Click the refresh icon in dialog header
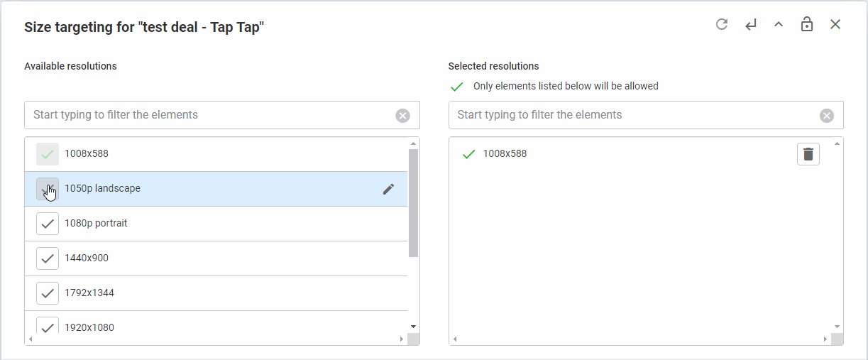This screenshot has height=360, width=868. pyautogui.click(x=722, y=25)
